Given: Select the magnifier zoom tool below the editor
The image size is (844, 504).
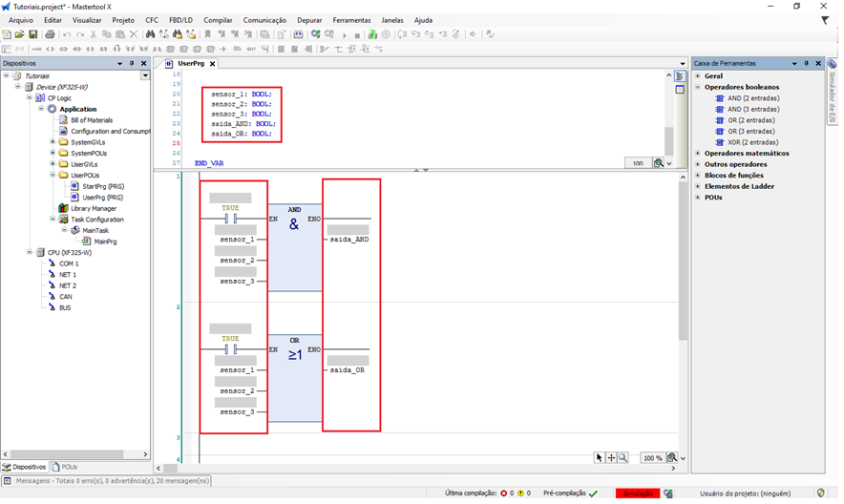Looking at the screenshot, I should (623, 458).
